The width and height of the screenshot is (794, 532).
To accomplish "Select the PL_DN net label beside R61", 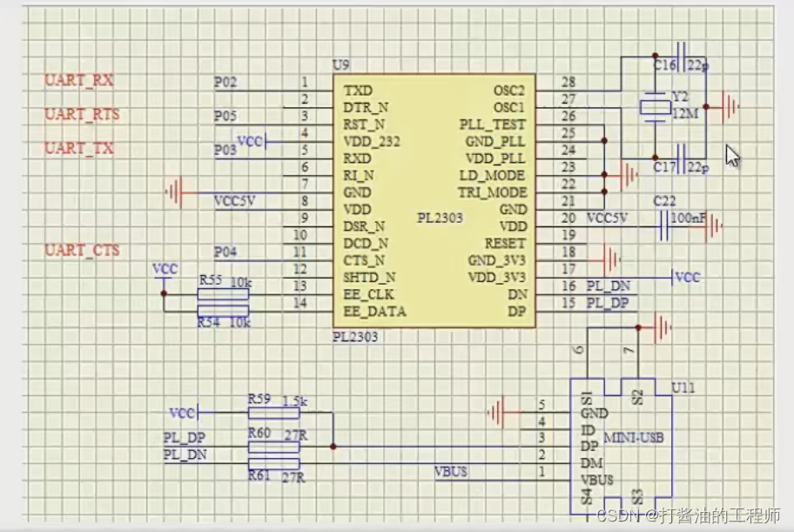I will tap(185, 455).
